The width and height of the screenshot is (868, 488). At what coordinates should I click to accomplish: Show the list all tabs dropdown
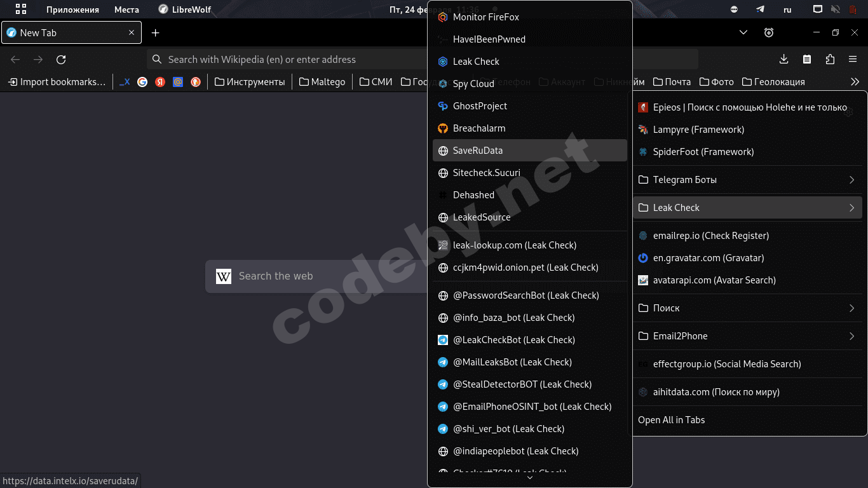pos(743,32)
